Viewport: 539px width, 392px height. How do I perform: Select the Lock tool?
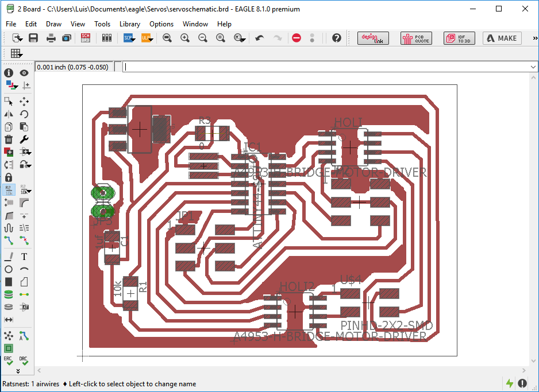(x=9, y=177)
